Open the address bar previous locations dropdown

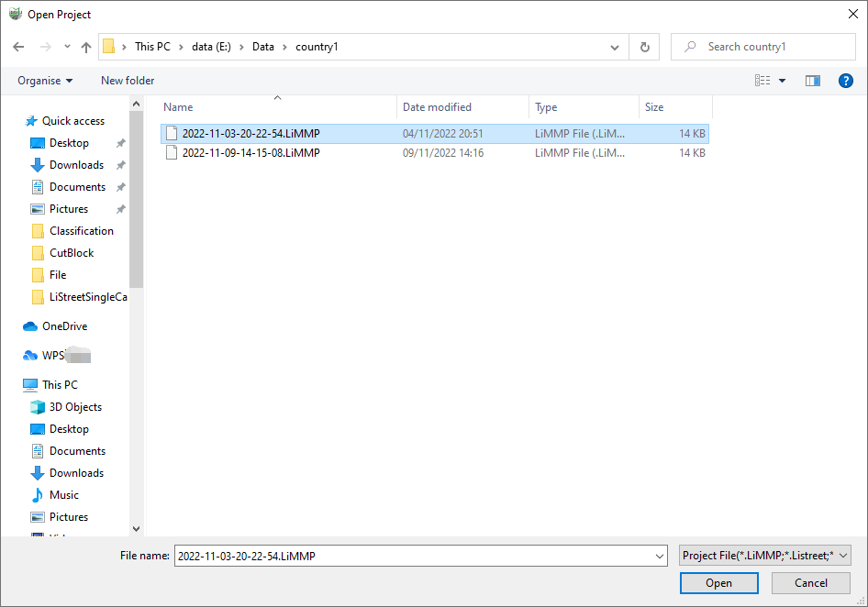click(x=615, y=47)
